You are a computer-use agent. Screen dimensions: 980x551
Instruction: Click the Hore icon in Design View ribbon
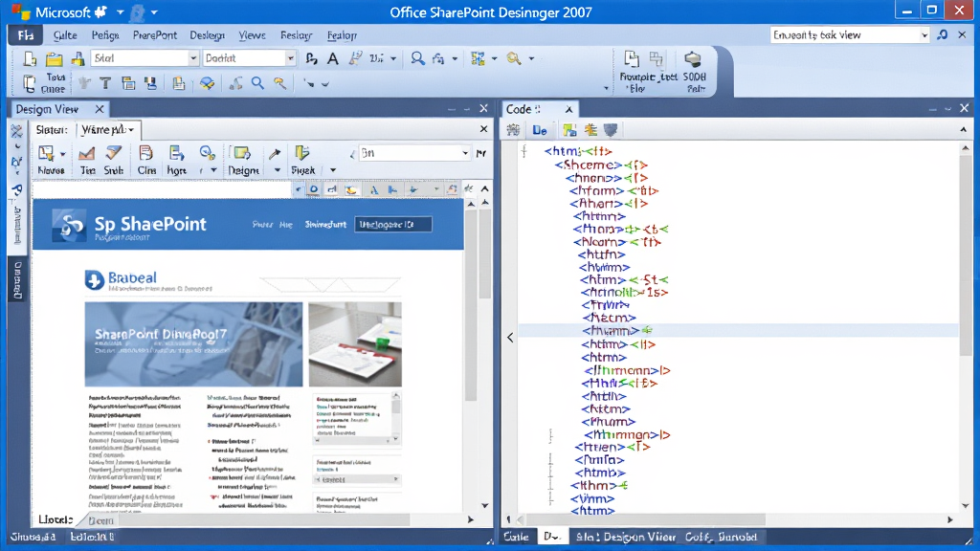(177, 153)
